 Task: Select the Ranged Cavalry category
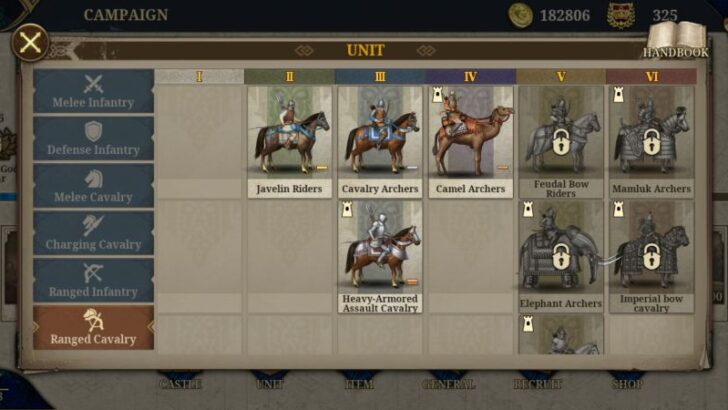coord(93,328)
